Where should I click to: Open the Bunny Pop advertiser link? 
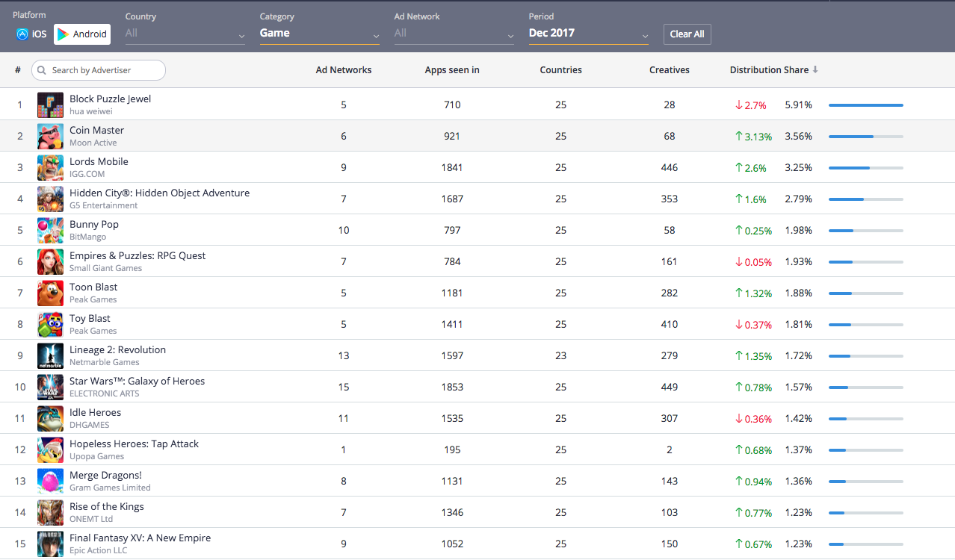click(94, 224)
